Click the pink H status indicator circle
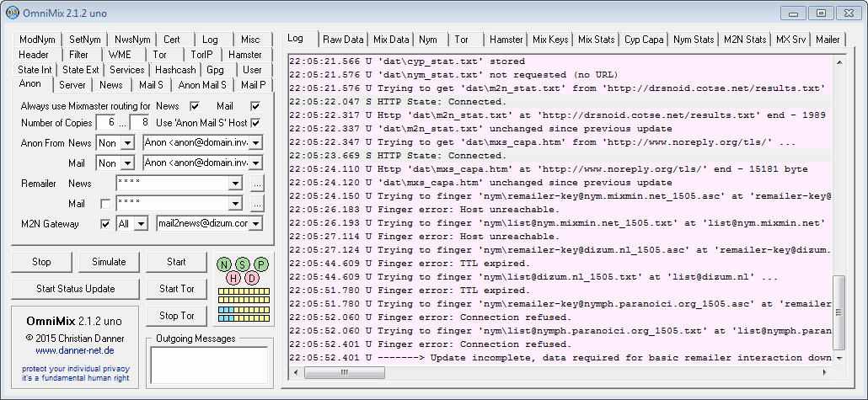868x400 pixels. [x=233, y=278]
